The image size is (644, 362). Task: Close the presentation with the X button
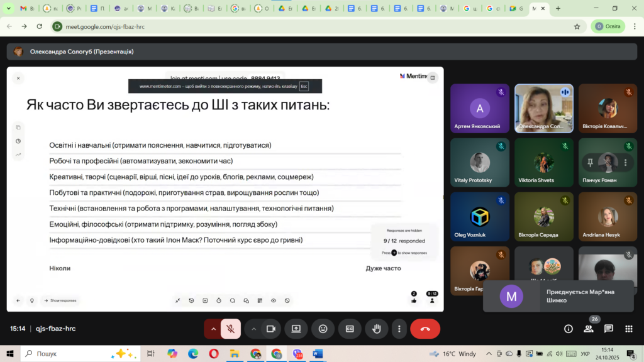18,78
